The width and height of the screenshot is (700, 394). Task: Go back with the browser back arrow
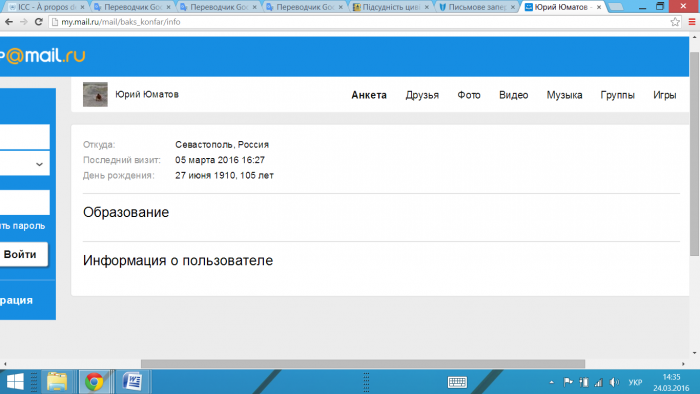(9, 22)
